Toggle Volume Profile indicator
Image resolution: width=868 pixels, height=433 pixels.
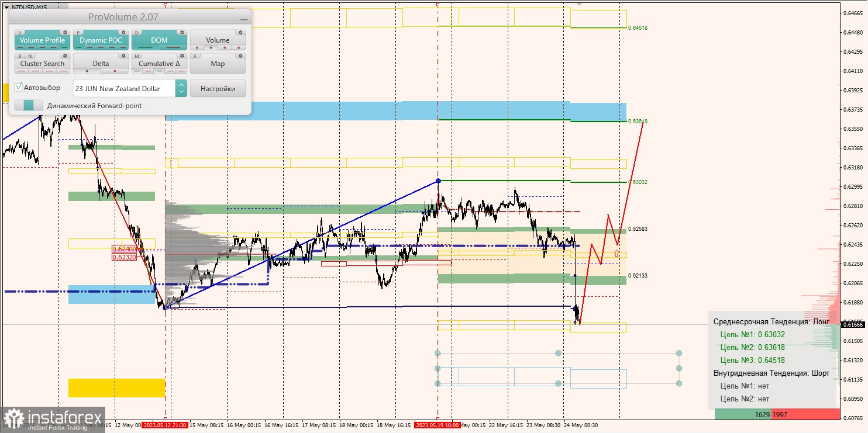click(x=42, y=40)
